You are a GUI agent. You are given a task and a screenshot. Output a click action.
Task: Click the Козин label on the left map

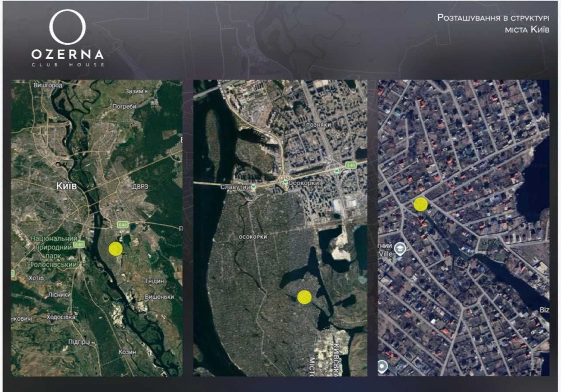127,352
